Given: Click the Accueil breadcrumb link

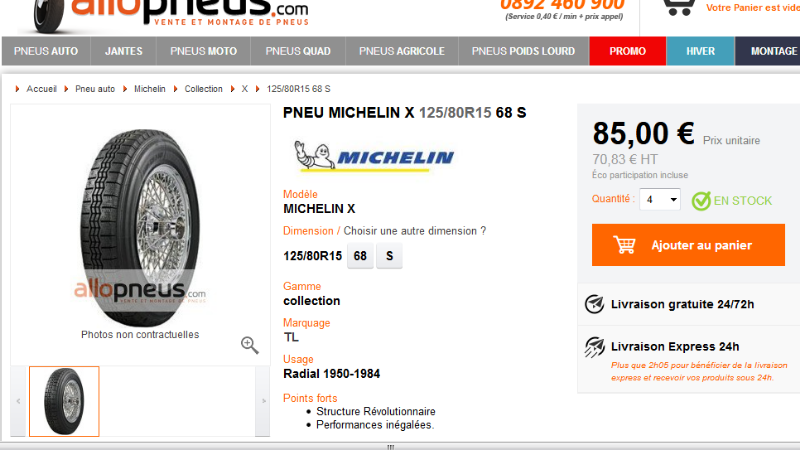Looking at the screenshot, I should pos(41,89).
